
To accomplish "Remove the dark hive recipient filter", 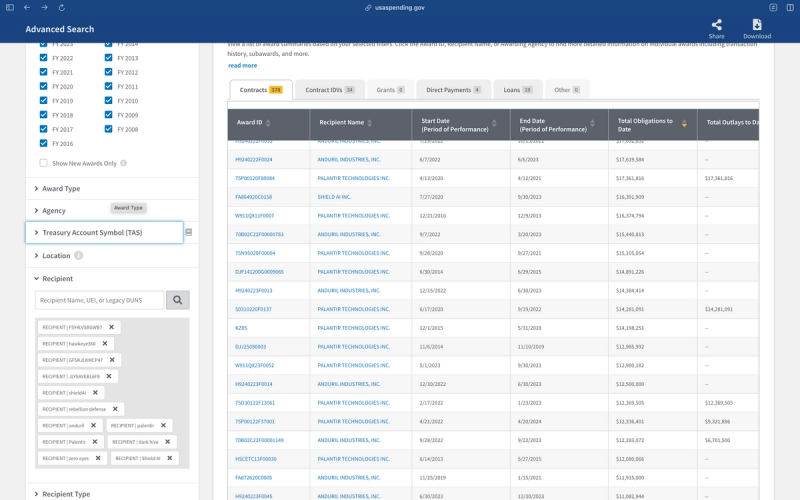I will point(167,441).
